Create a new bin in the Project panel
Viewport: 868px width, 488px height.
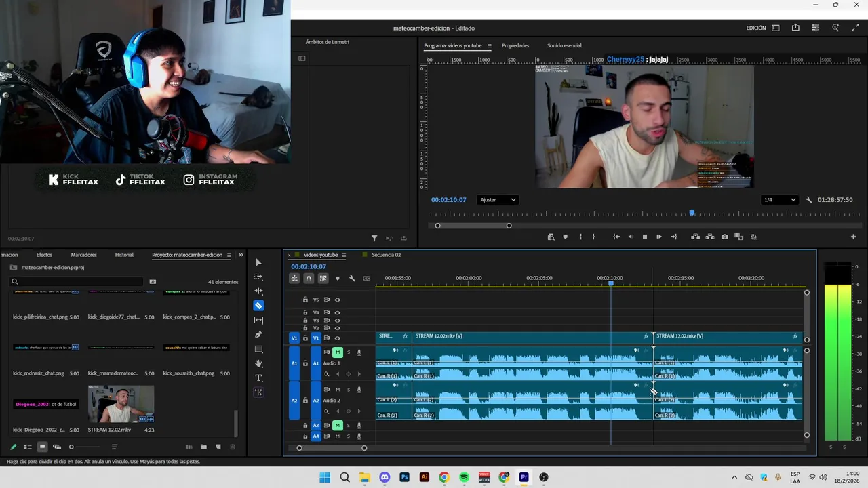click(x=203, y=447)
